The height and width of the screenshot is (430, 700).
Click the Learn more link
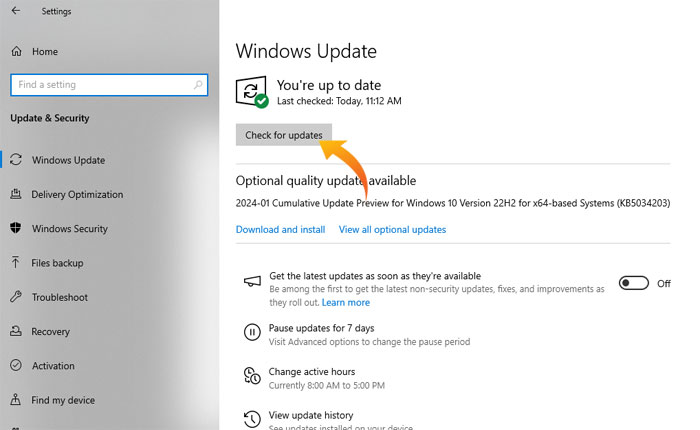tap(345, 302)
